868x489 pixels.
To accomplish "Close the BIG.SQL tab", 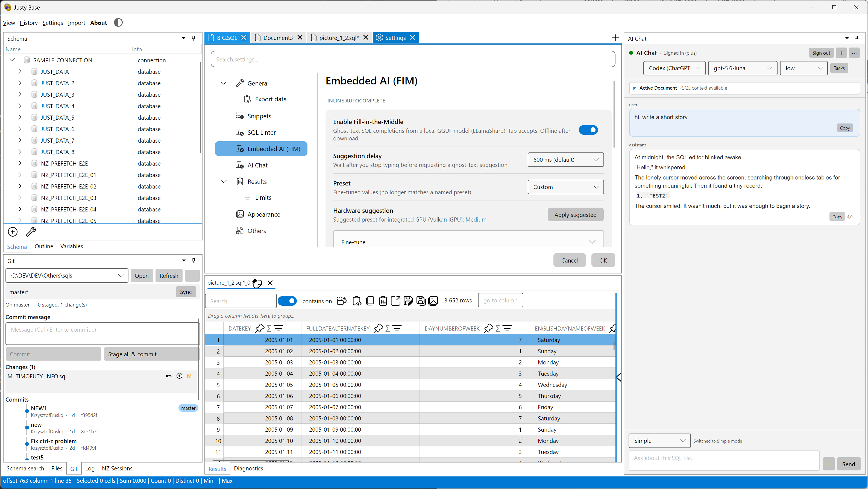I will (244, 37).
